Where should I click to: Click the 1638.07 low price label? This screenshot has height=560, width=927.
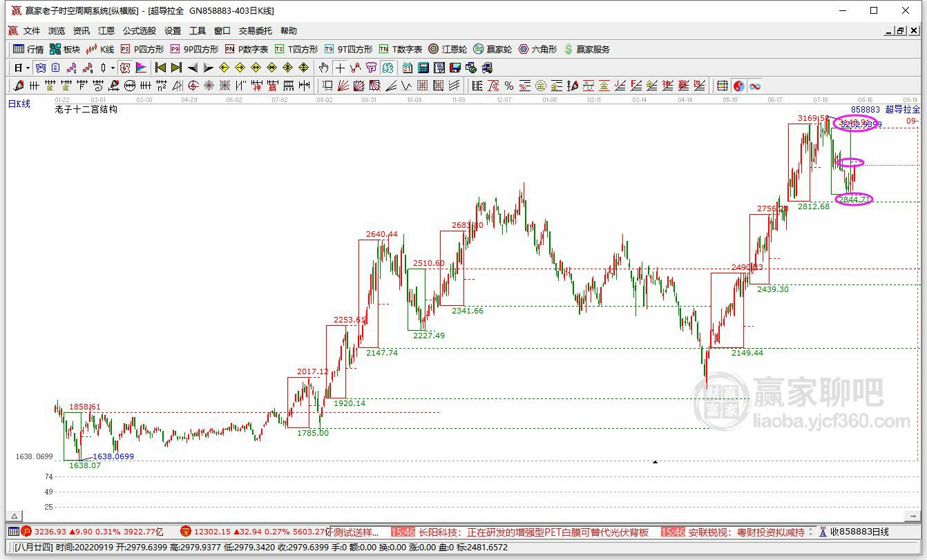click(x=85, y=465)
